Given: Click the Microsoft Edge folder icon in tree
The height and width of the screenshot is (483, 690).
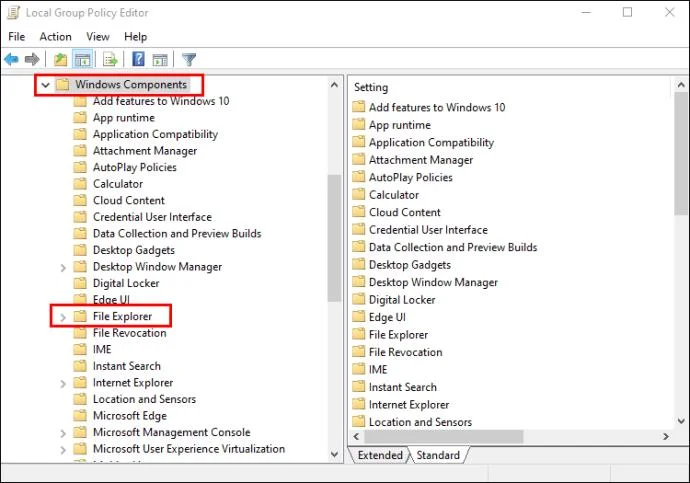Looking at the screenshot, I should coord(80,415).
